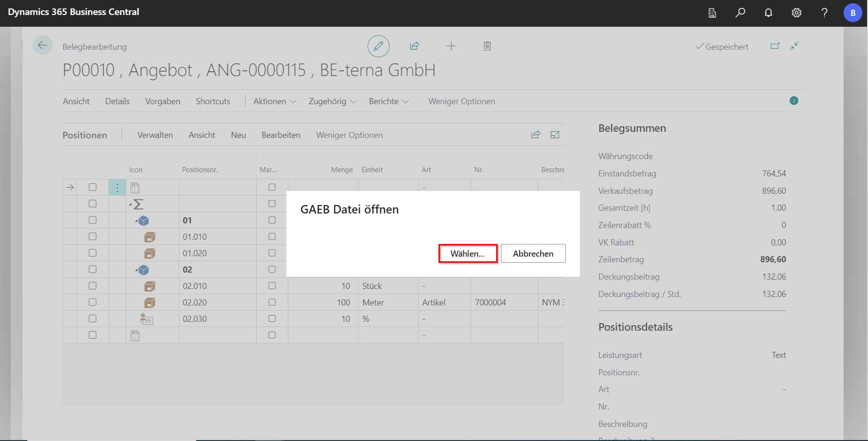Open the search magnifier in header
The height and width of the screenshot is (441, 868).
pos(740,13)
